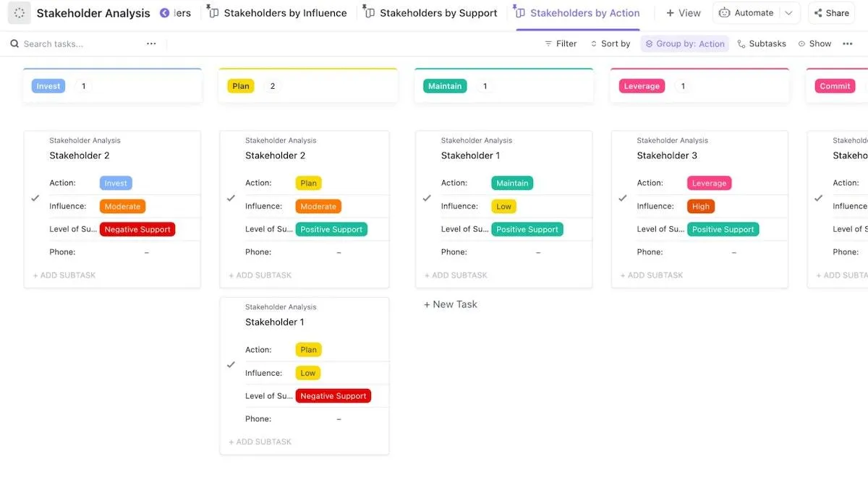Open search options three-dot menu

pyautogui.click(x=151, y=44)
